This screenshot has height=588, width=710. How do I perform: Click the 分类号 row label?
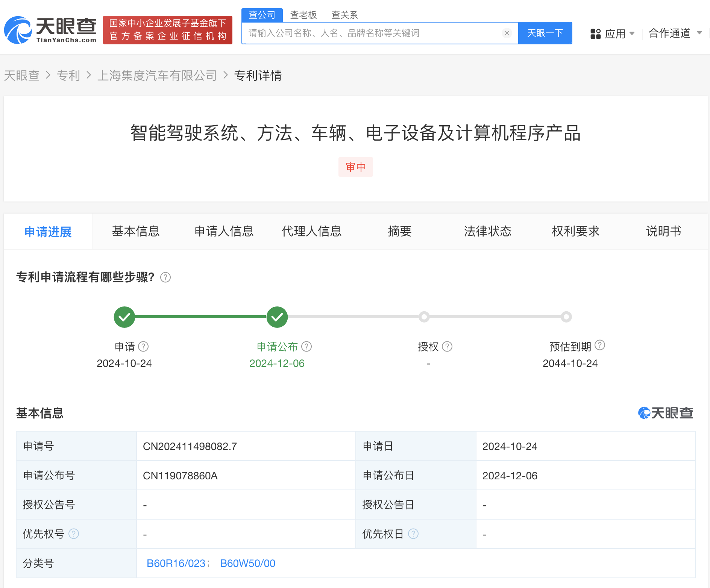38,563
